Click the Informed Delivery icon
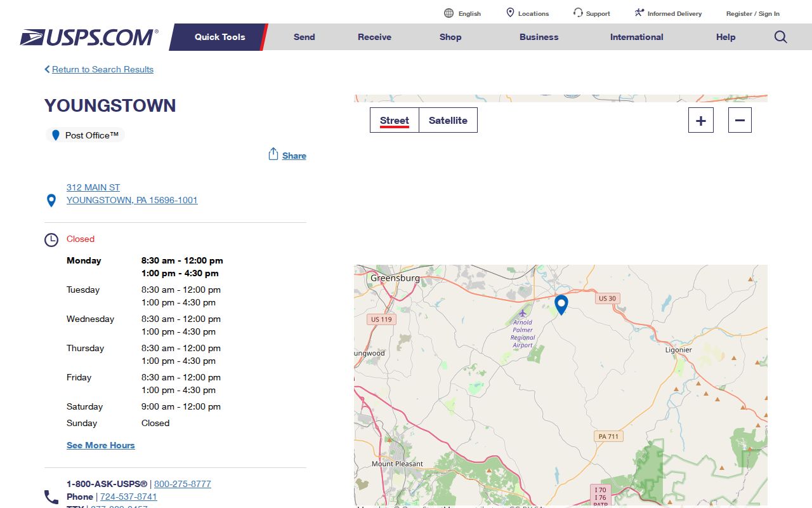812x508 pixels. (x=639, y=13)
